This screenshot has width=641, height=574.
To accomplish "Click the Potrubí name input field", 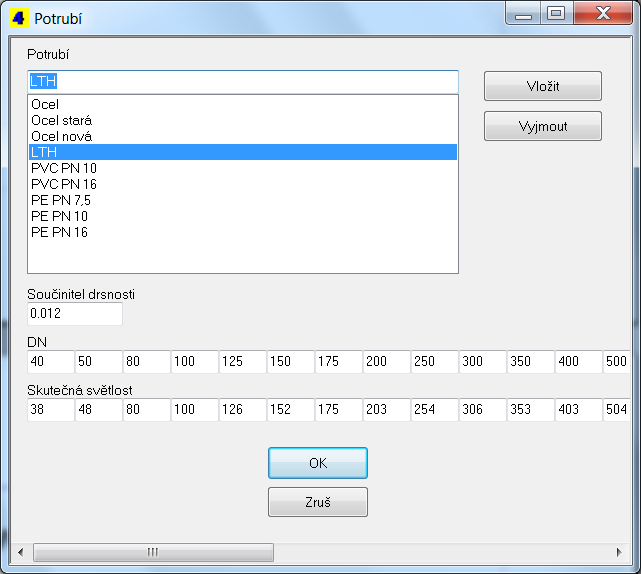I will pos(243,82).
